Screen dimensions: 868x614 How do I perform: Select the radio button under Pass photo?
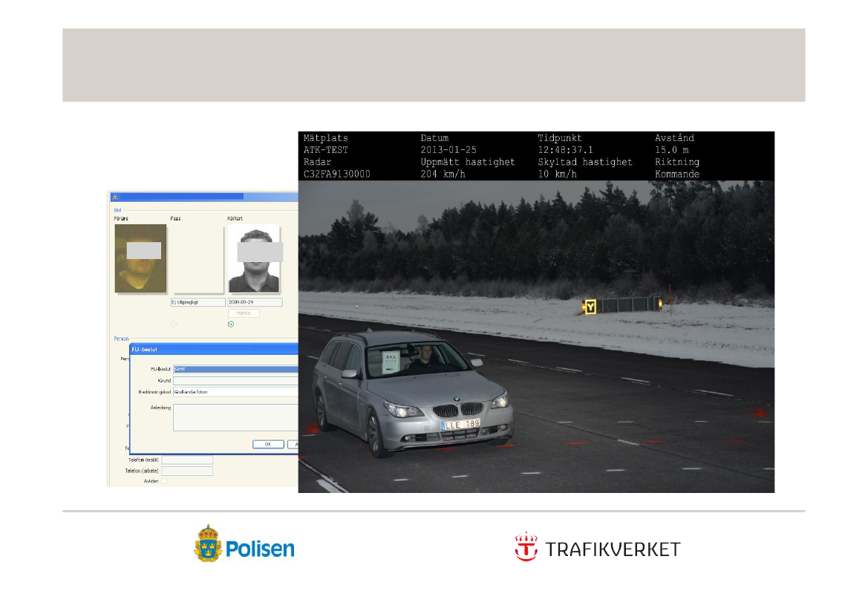(174, 324)
